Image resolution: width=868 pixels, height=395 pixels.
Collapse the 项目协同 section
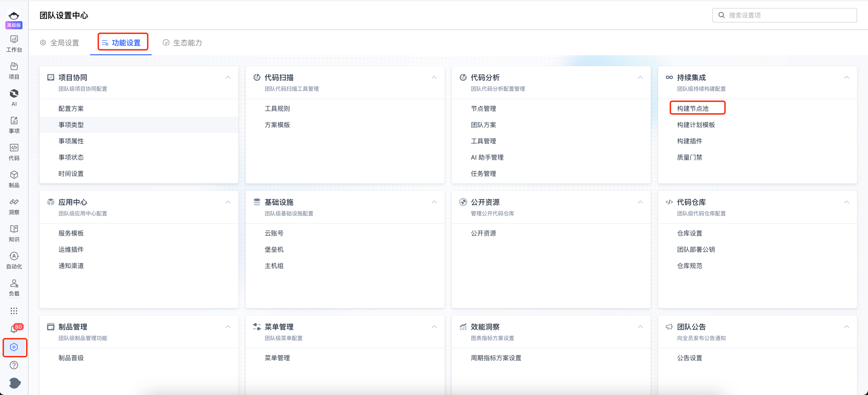point(228,78)
